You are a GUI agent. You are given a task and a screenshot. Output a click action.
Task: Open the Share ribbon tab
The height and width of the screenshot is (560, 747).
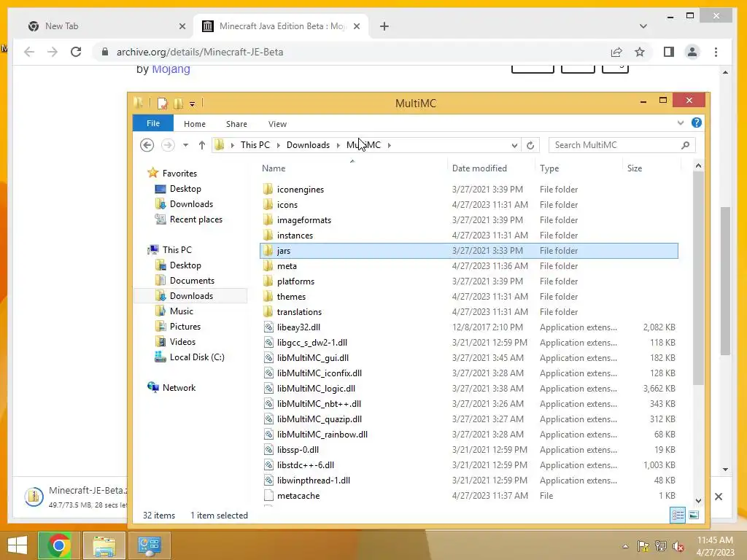pos(236,124)
